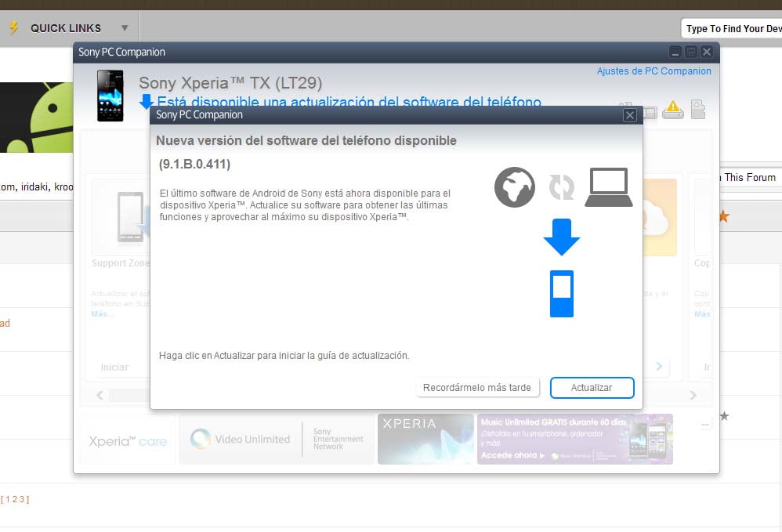Click the sync arrows icon in dialog
782x532 pixels.
tap(562, 187)
